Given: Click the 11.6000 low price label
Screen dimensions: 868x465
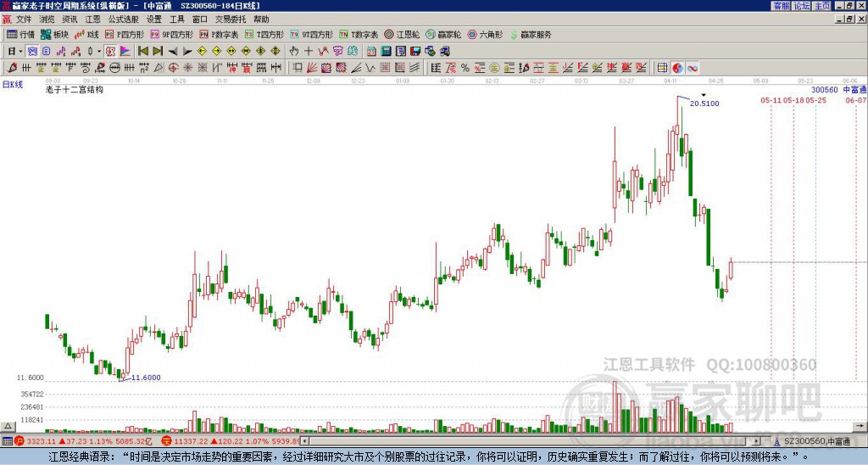Looking at the screenshot, I should pos(146,378).
